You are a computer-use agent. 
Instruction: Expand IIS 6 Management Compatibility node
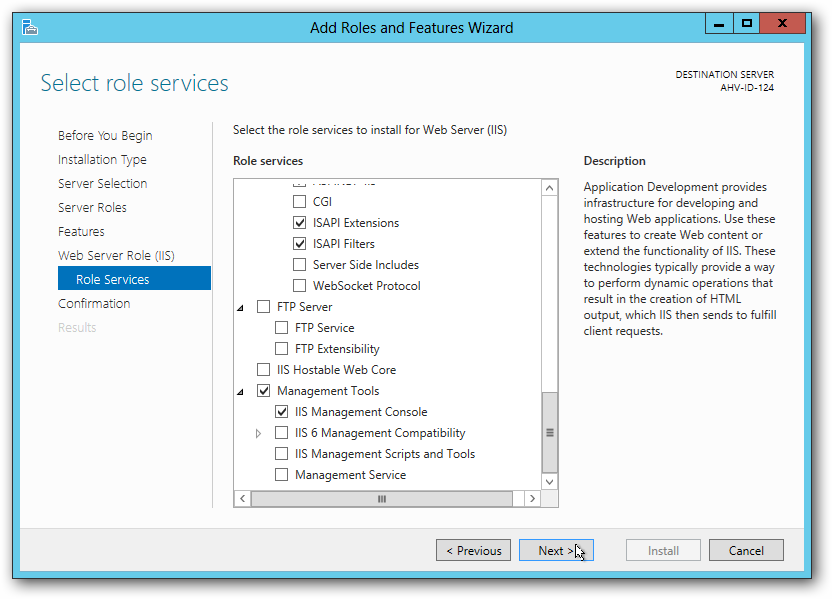(258, 433)
